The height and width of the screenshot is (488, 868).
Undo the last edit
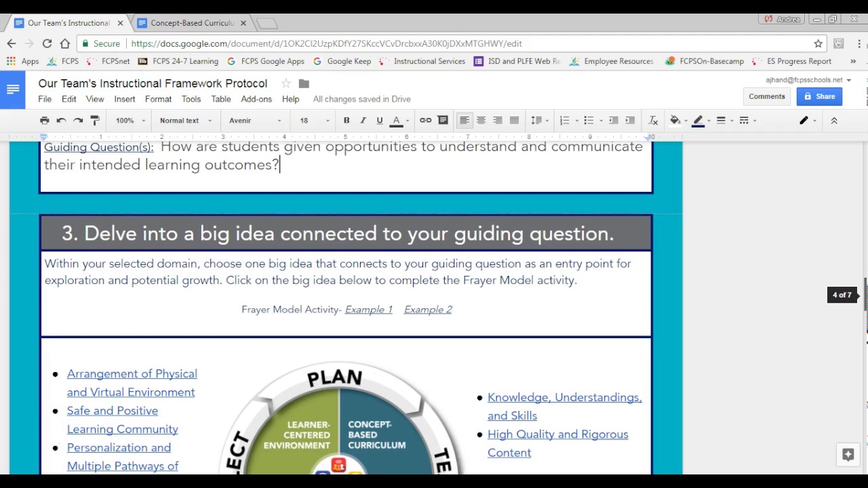[61, 121]
